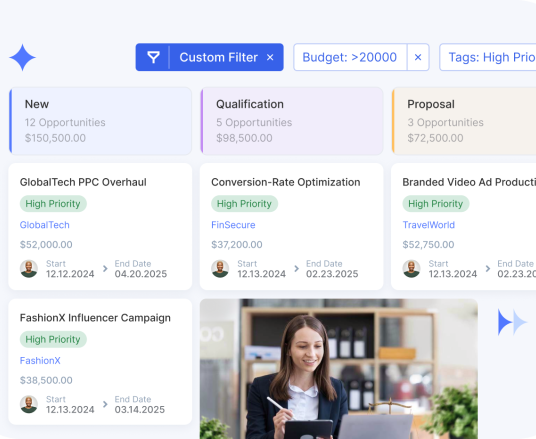Select the $37,200.00 amount
Image resolution: width=536 pixels, height=439 pixels.
coord(237,245)
